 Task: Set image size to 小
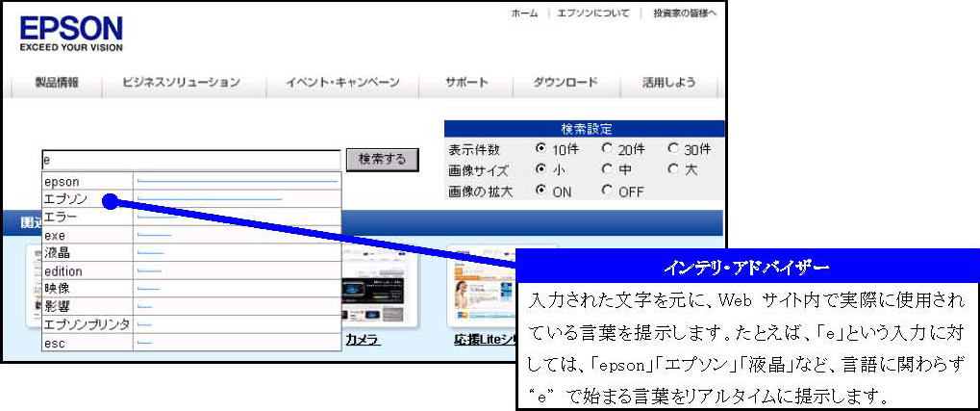[x=541, y=168]
